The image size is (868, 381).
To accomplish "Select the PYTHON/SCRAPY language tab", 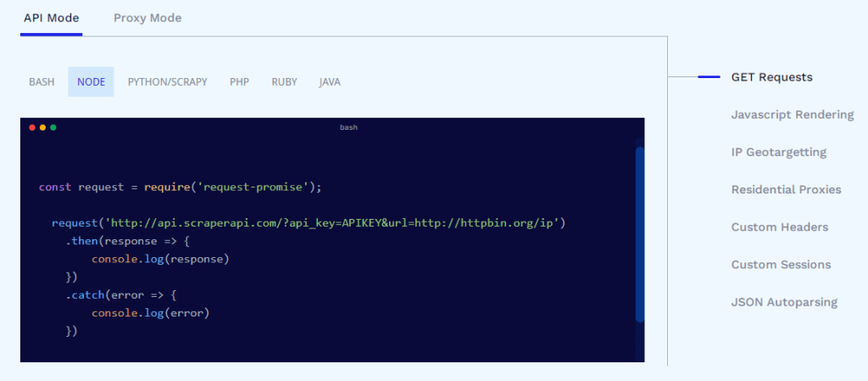I will pos(167,82).
